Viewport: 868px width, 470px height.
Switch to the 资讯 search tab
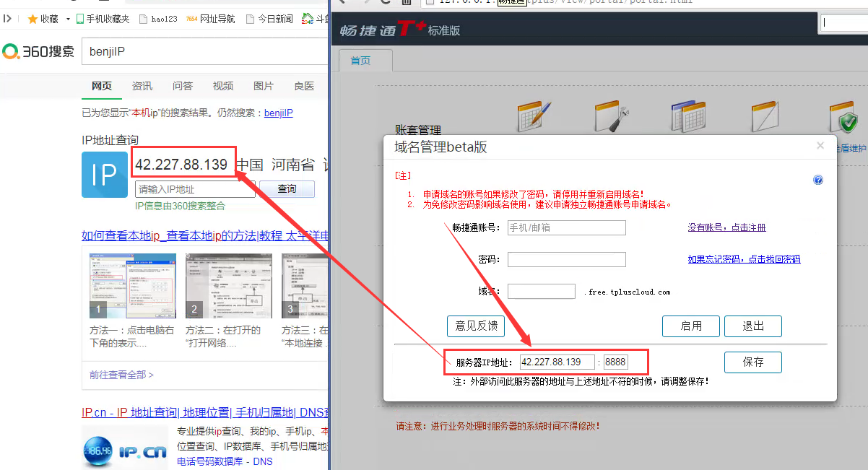coord(142,86)
